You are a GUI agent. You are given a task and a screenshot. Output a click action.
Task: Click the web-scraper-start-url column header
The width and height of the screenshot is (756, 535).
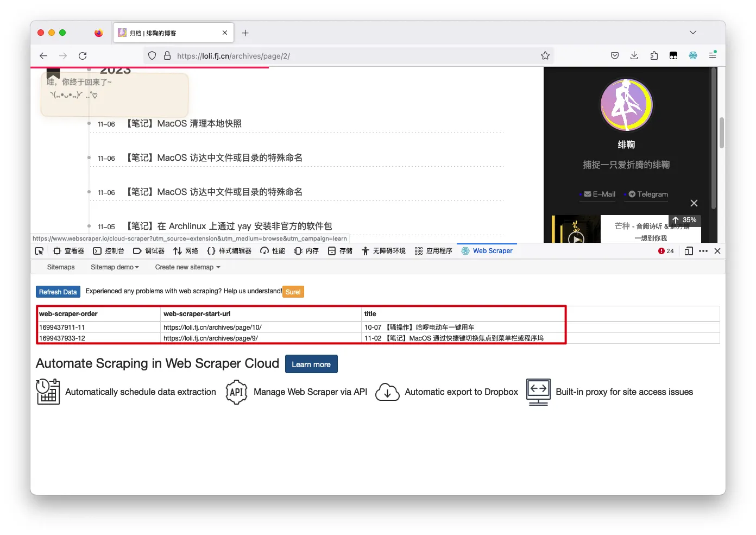pos(262,314)
